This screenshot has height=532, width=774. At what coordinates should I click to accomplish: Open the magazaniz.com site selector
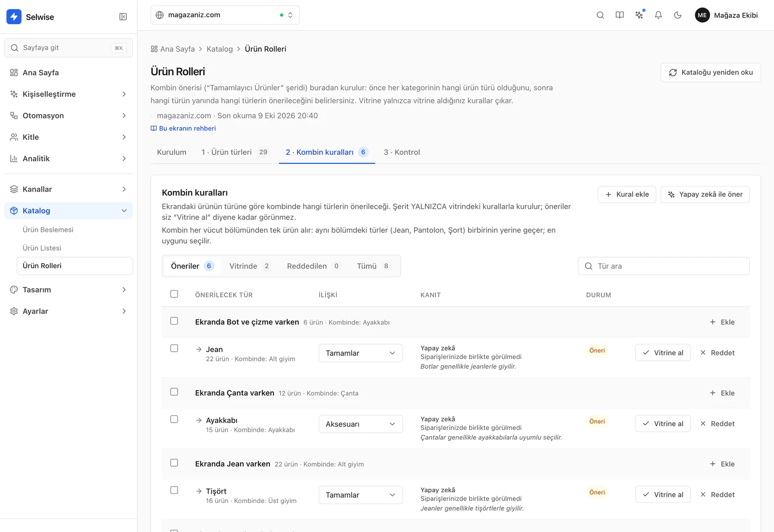tap(225, 15)
